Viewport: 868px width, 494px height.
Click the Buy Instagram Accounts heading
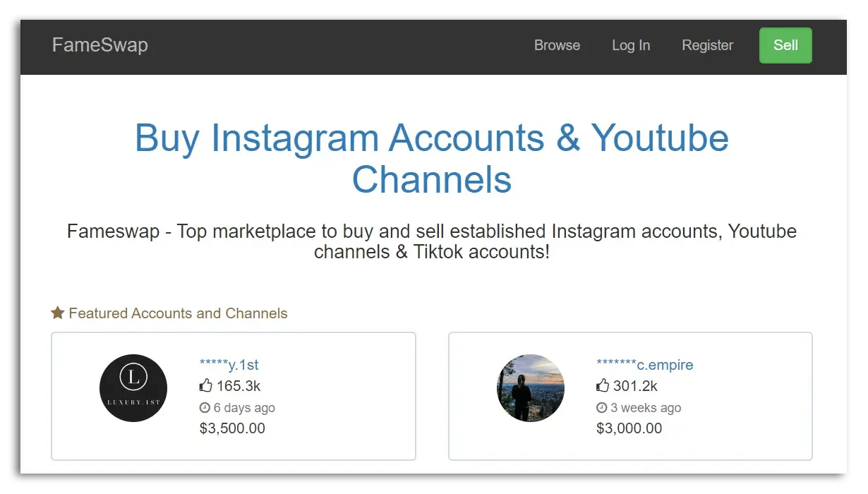[431, 159]
